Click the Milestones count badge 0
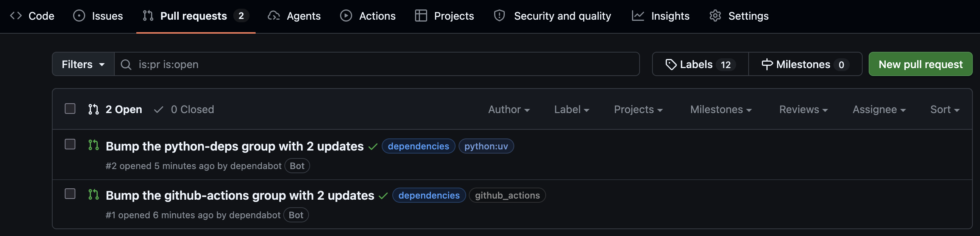The height and width of the screenshot is (236, 980). point(841,65)
